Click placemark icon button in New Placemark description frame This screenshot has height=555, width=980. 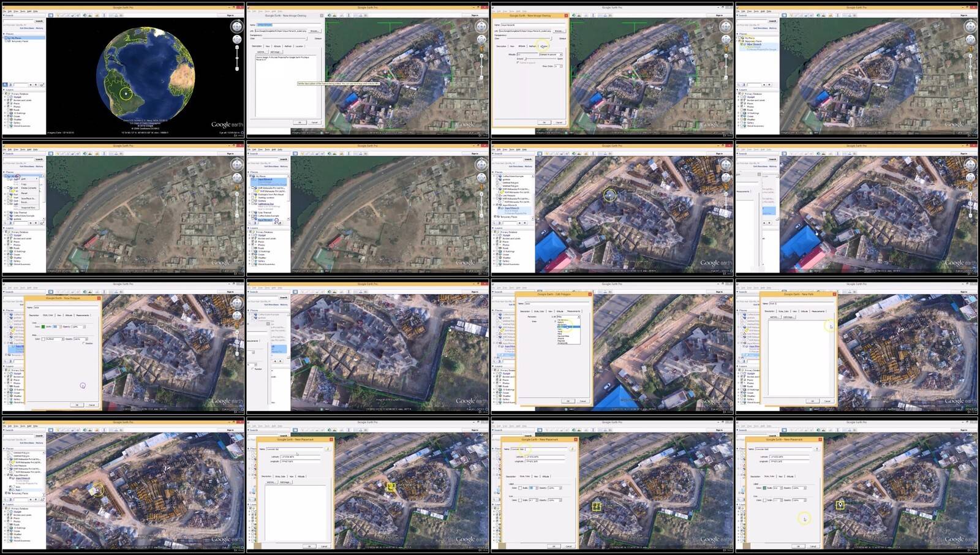tap(328, 449)
